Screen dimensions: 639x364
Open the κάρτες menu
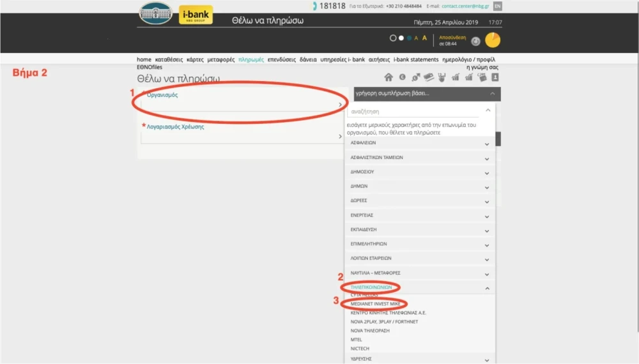(195, 59)
